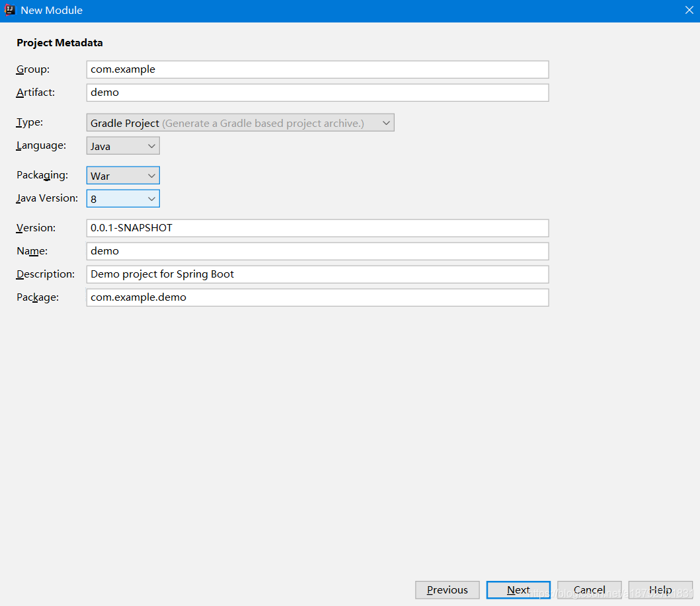This screenshot has width=700, height=606.
Task: Open Help for this dialog
Action: coord(660,590)
